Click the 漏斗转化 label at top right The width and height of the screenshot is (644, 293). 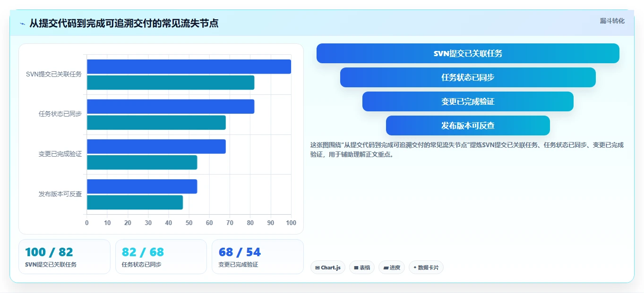click(612, 21)
